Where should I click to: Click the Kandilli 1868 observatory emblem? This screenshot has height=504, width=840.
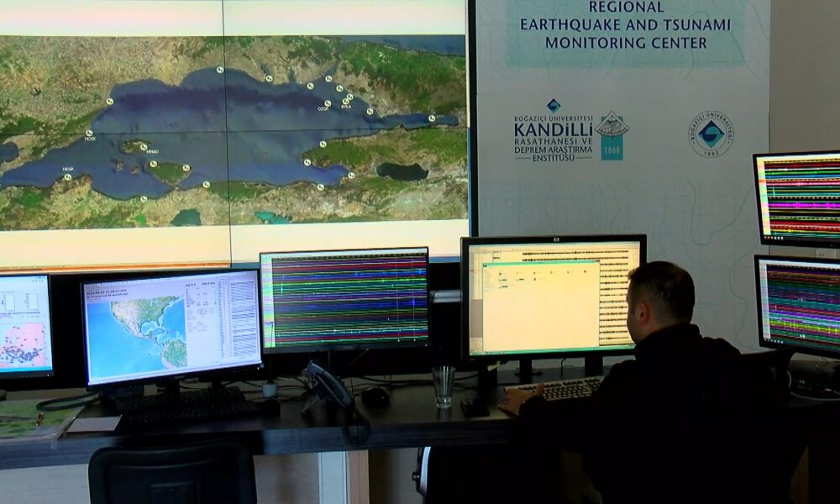612,134
